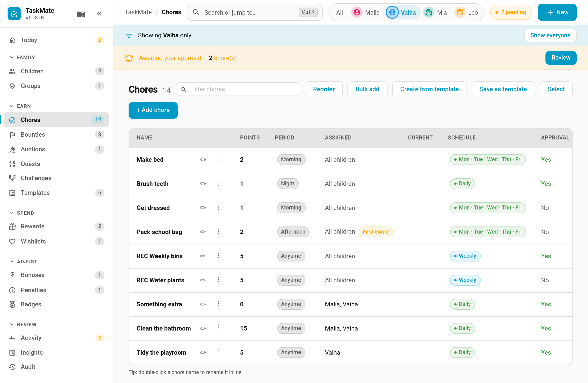588x383 pixels.
Task: Switch child filter to All
Action: pos(339,12)
